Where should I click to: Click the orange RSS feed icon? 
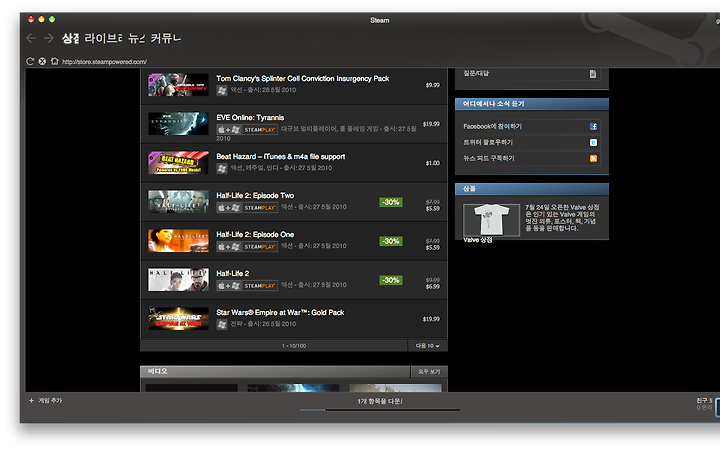(x=593, y=158)
